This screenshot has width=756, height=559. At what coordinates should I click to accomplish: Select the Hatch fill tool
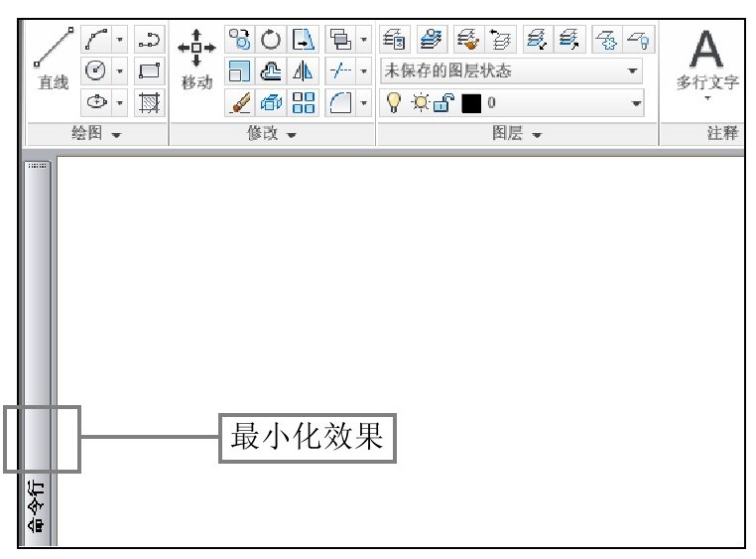149,101
